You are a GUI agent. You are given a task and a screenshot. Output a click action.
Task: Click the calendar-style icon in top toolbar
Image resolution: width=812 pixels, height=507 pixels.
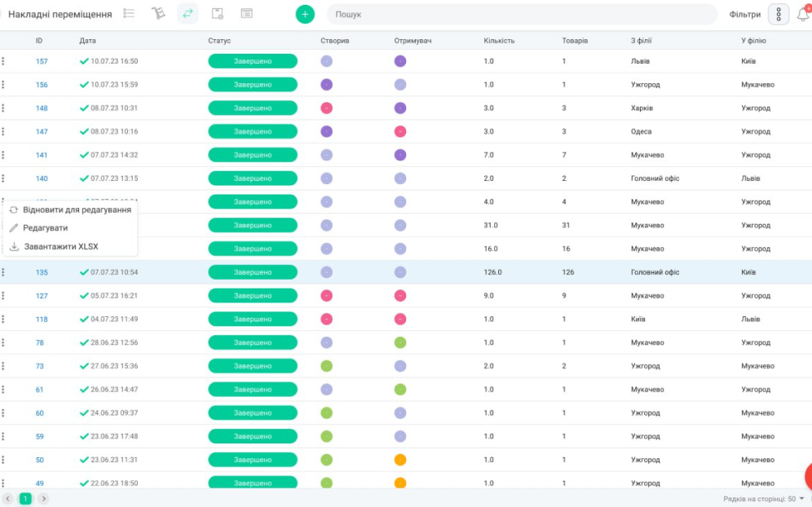246,14
